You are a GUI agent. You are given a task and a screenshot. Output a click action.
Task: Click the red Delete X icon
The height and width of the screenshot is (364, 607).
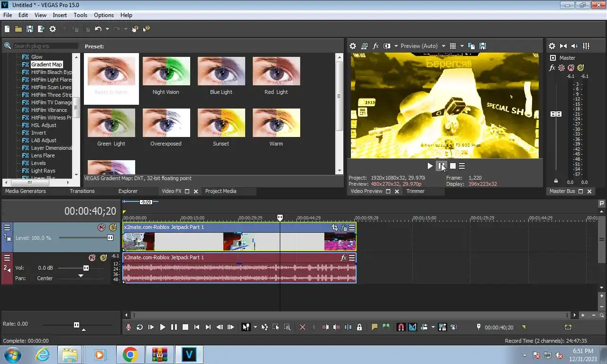[303, 327]
